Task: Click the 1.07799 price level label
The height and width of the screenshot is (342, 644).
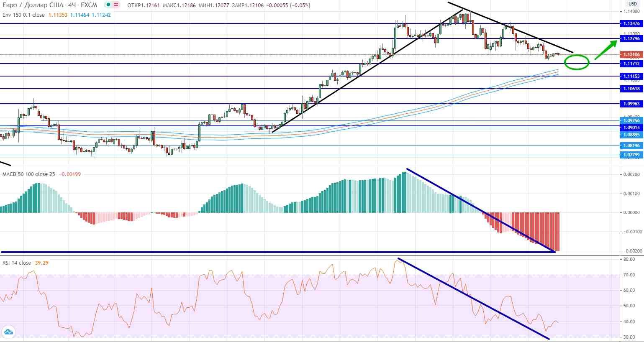Action: click(631, 155)
